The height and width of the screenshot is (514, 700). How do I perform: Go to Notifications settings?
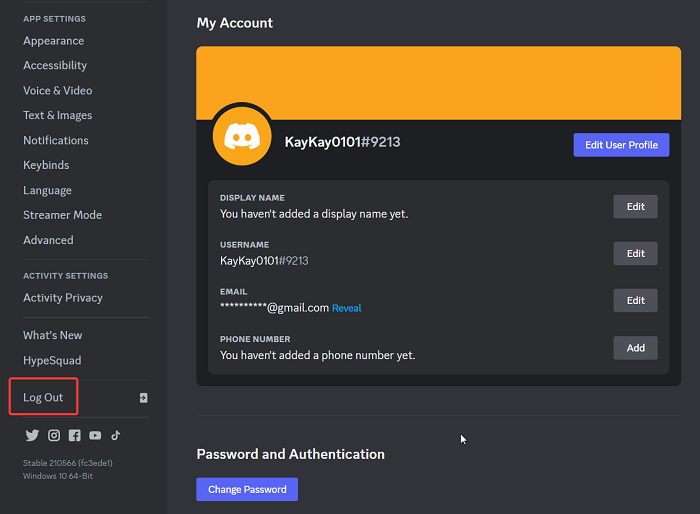coord(56,140)
